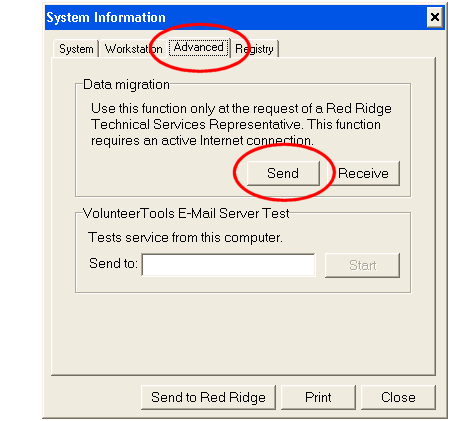Click the Receive button
This screenshot has width=452, height=421.
363,173
